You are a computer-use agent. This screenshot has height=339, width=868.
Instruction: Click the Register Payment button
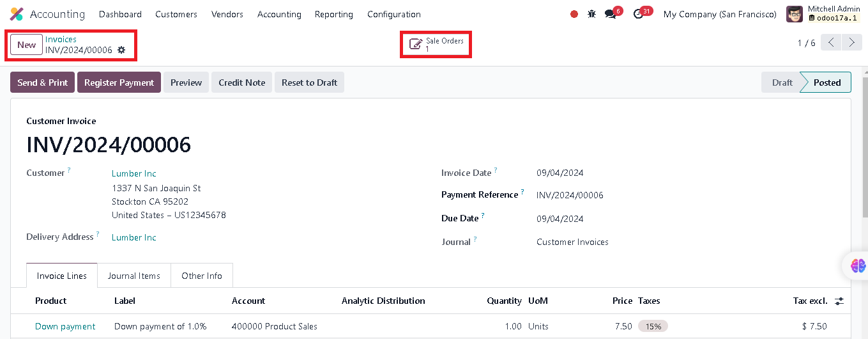[x=119, y=83]
